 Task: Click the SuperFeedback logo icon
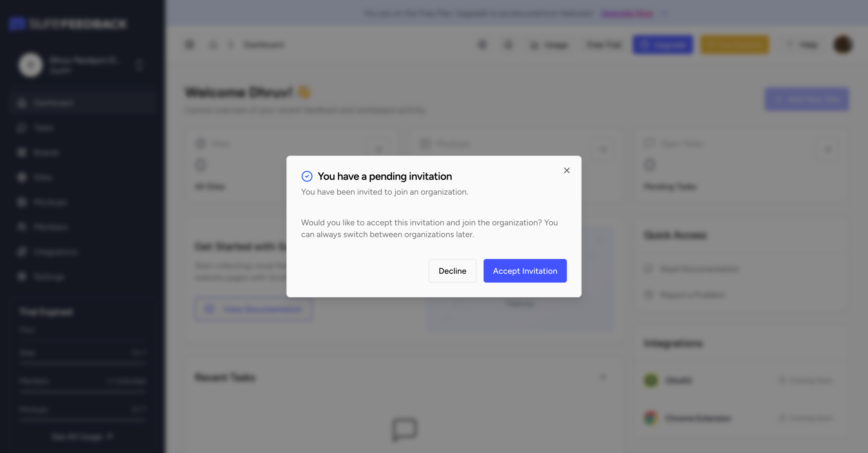[x=17, y=24]
